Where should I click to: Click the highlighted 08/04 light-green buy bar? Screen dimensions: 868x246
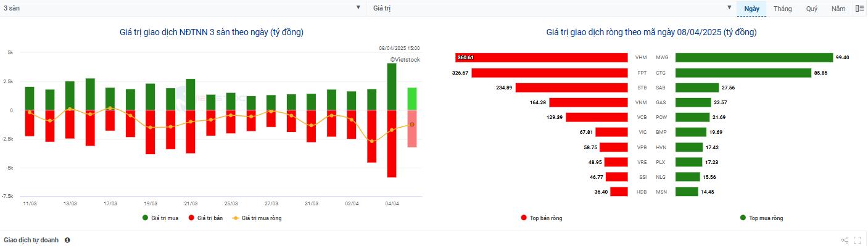[412, 99]
